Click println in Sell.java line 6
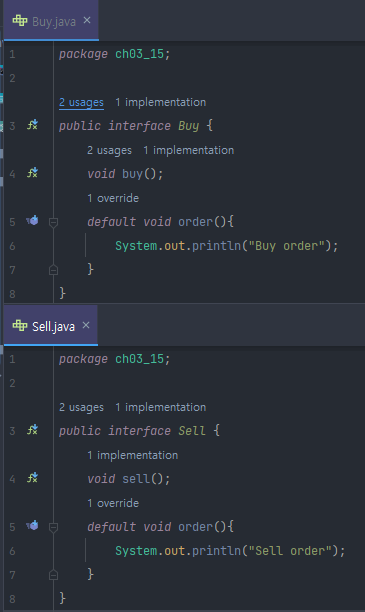 click(x=217, y=551)
